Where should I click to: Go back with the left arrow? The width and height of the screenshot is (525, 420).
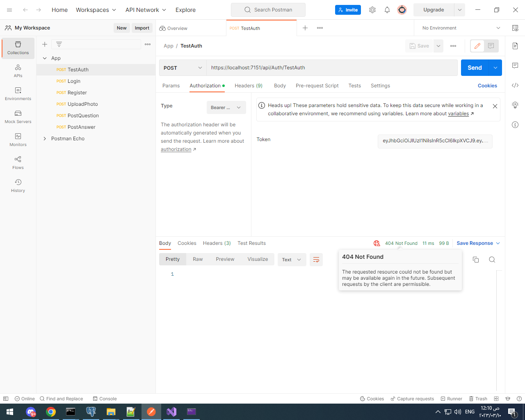click(25, 10)
